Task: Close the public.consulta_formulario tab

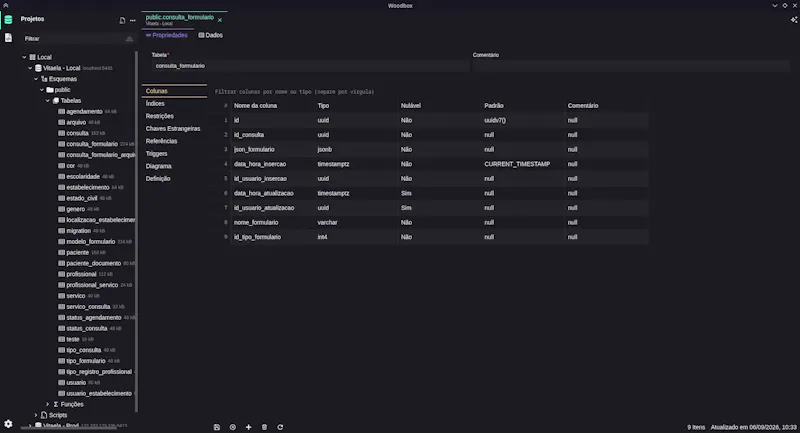Action: tap(220, 20)
